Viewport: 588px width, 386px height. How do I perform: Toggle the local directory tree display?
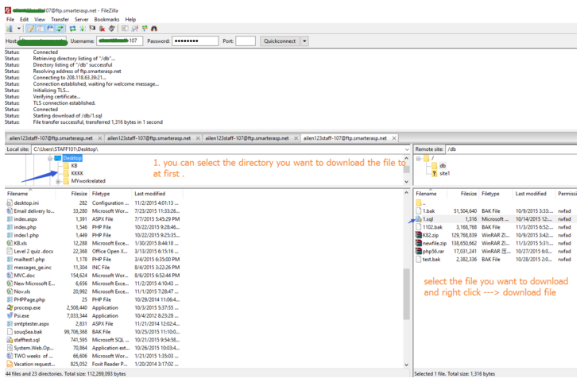click(40, 29)
